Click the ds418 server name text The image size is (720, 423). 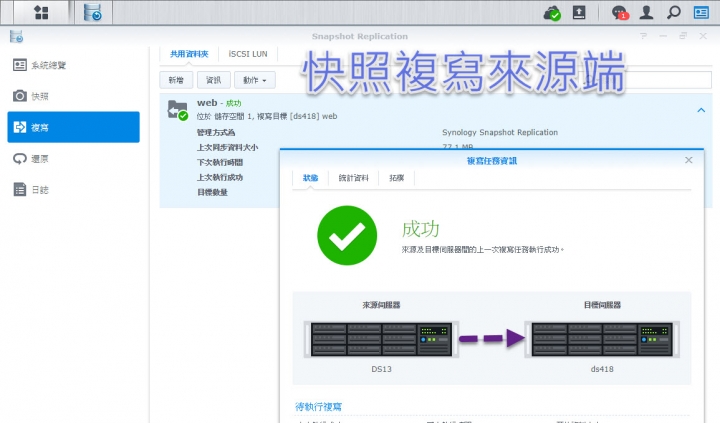(x=602, y=369)
